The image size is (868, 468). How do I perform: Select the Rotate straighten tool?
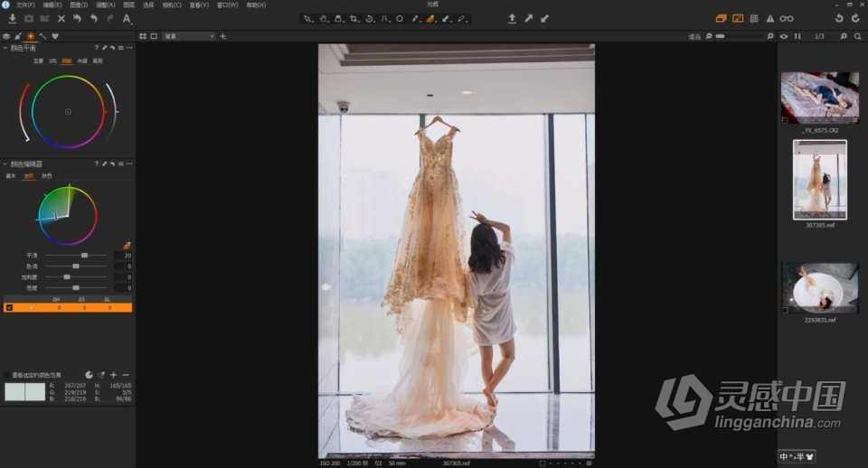[x=370, y=19]
